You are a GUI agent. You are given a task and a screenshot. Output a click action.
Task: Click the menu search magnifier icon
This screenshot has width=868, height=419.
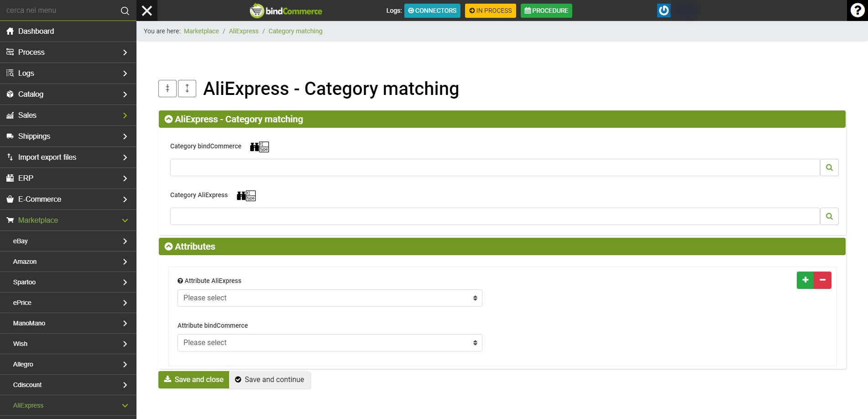click(125, 10)
